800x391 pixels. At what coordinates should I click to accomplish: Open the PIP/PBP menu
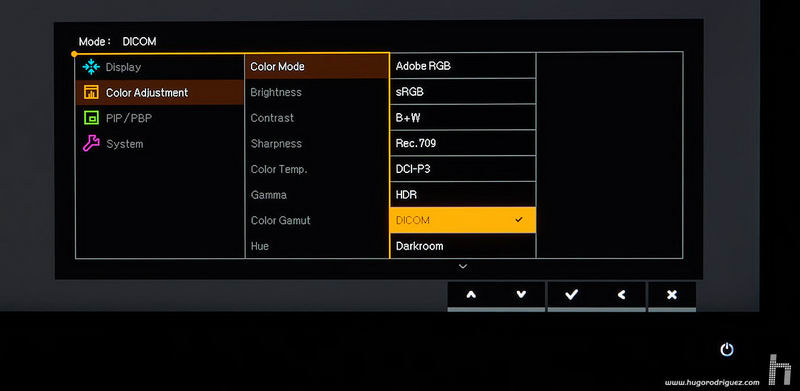click(160, 118)
